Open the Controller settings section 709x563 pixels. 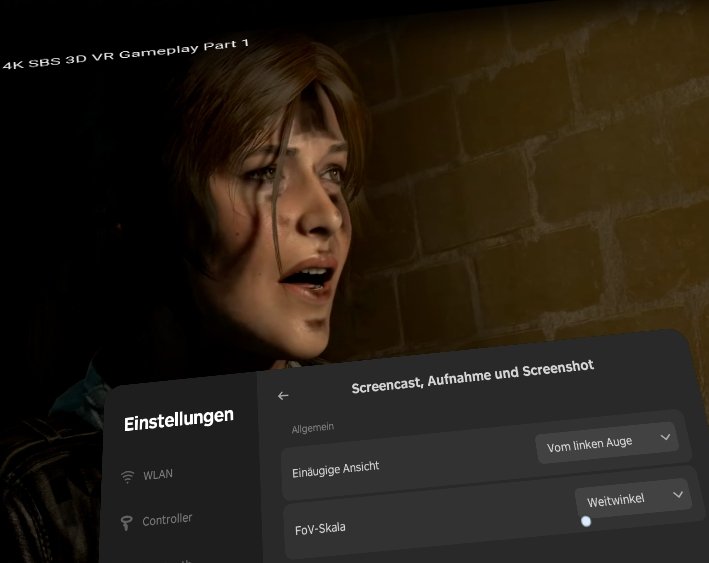(156, 521)
